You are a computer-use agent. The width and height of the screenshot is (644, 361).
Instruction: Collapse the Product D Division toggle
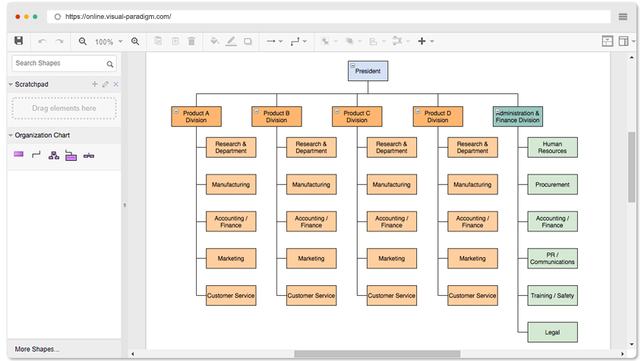pos(417,111)
